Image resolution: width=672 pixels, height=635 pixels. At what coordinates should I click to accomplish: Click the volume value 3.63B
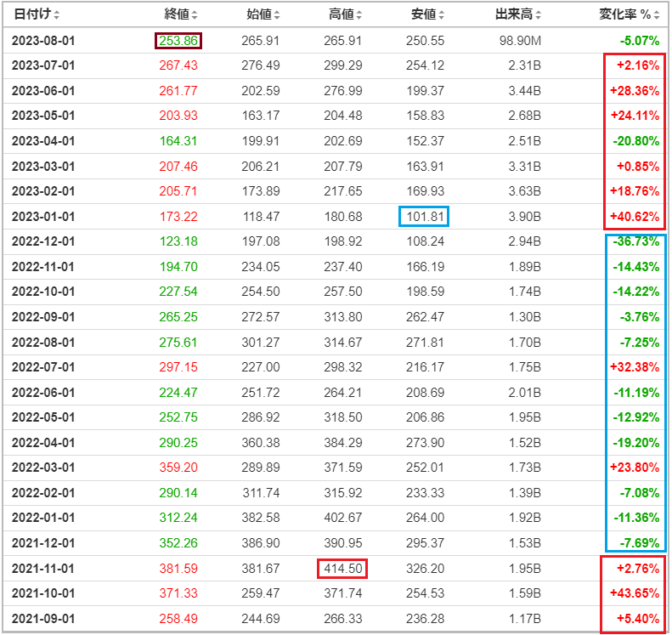[x=524, y=191]
